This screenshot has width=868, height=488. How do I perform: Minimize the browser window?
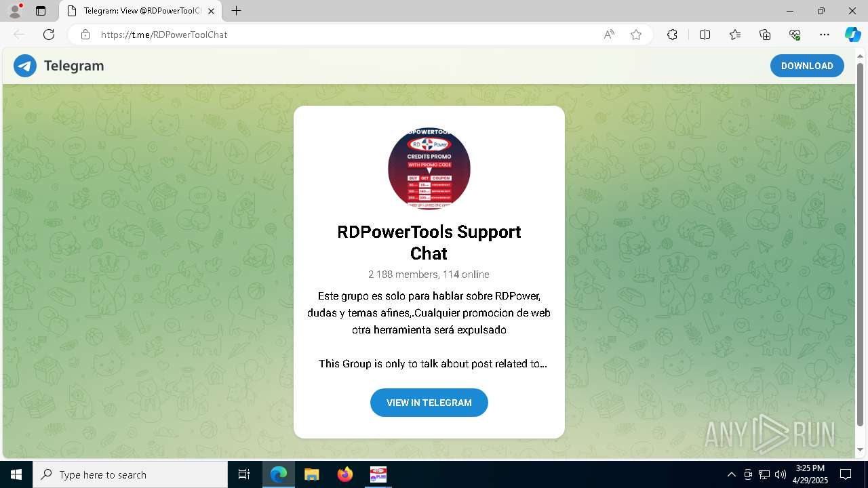click(790, 11)
